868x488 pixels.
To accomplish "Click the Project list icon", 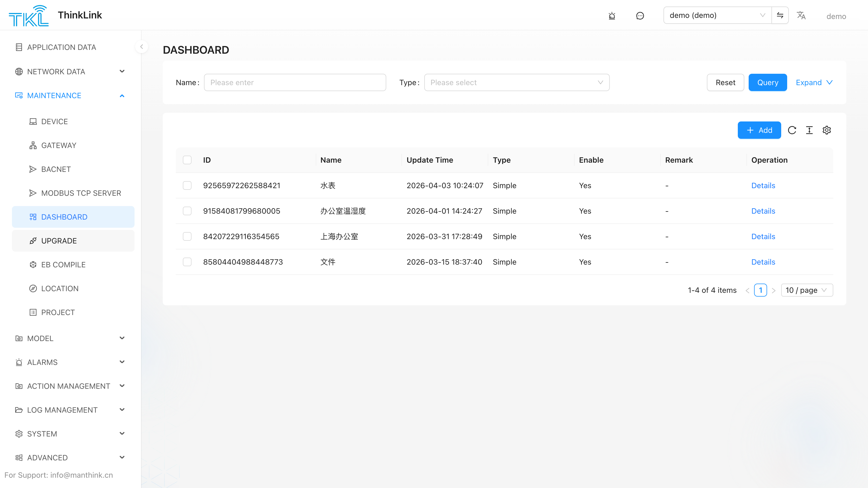I will coord(33,312).
